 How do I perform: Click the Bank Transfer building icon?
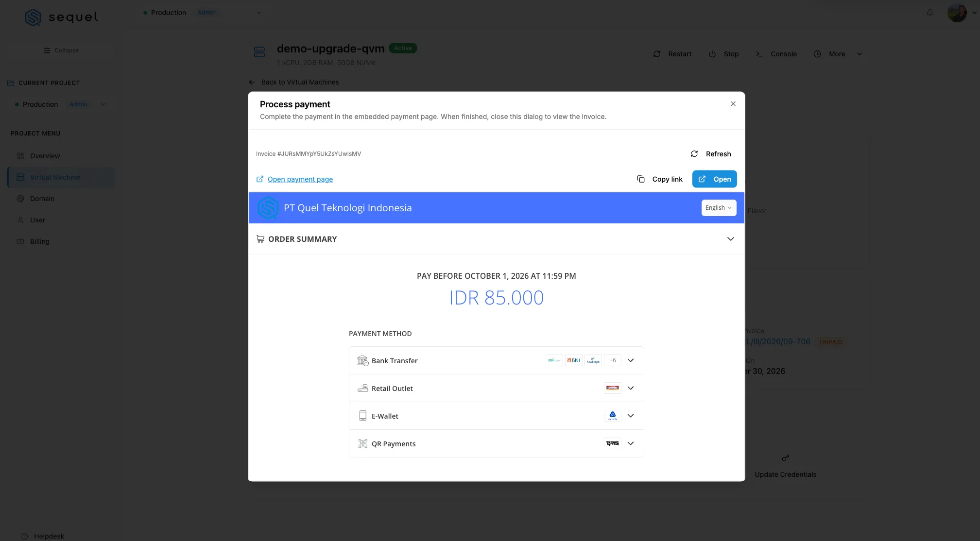362,360
